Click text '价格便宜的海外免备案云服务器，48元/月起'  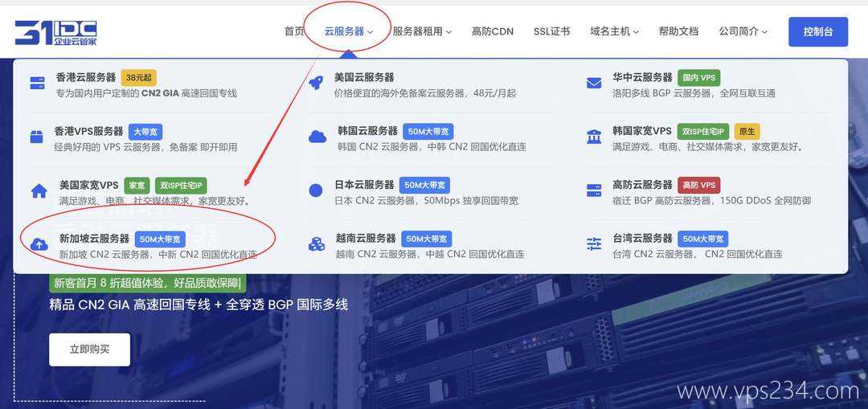(425, 93)
